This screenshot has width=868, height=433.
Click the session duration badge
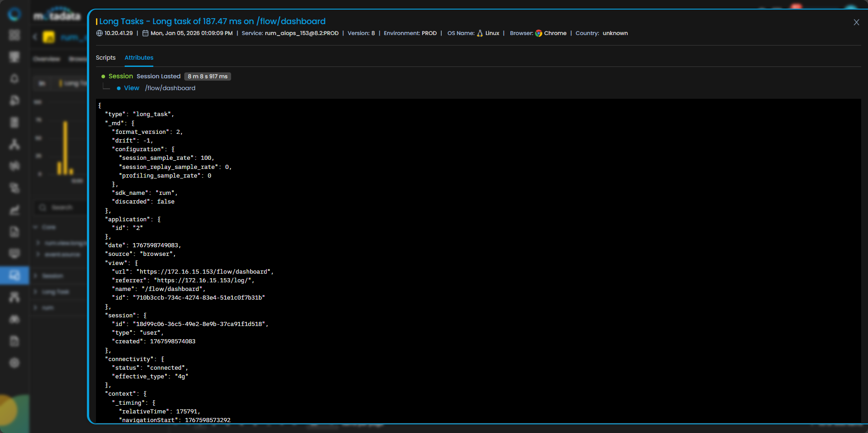click(x=207, y=76)
